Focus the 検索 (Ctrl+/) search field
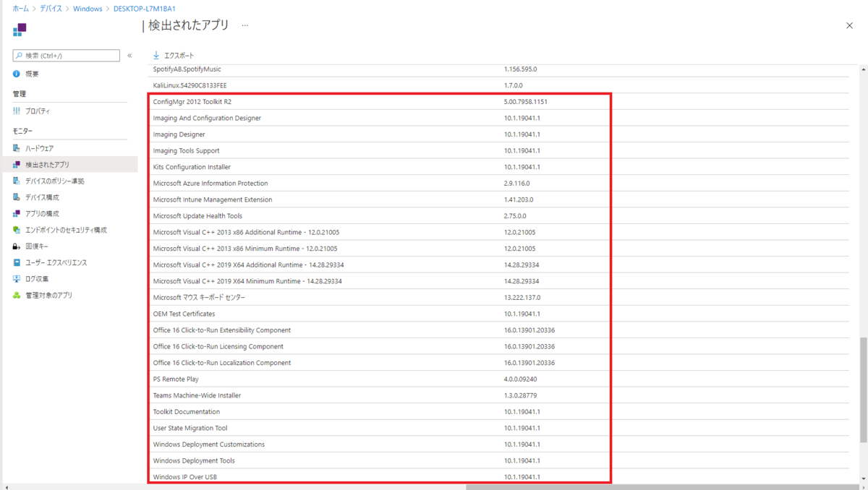The image size is (868, 490). (67, 56)
